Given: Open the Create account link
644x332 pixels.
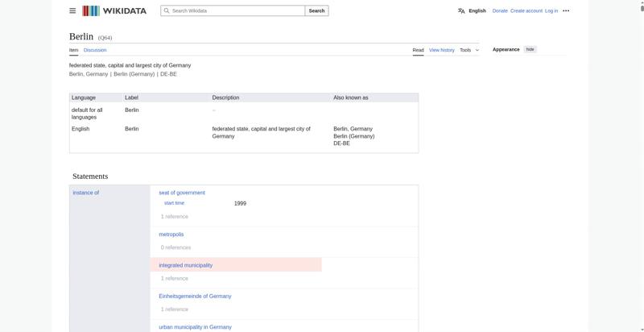Looking at the screenshot, I should 526,10.
